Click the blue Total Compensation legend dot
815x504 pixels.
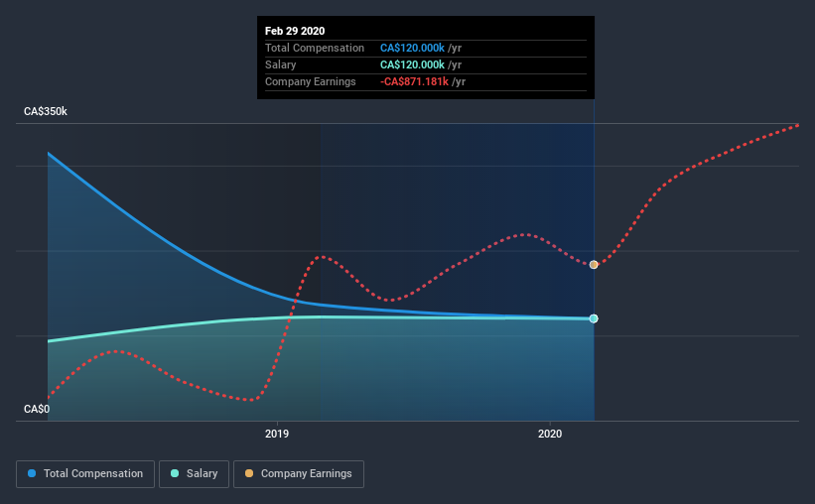pos(32,473)
